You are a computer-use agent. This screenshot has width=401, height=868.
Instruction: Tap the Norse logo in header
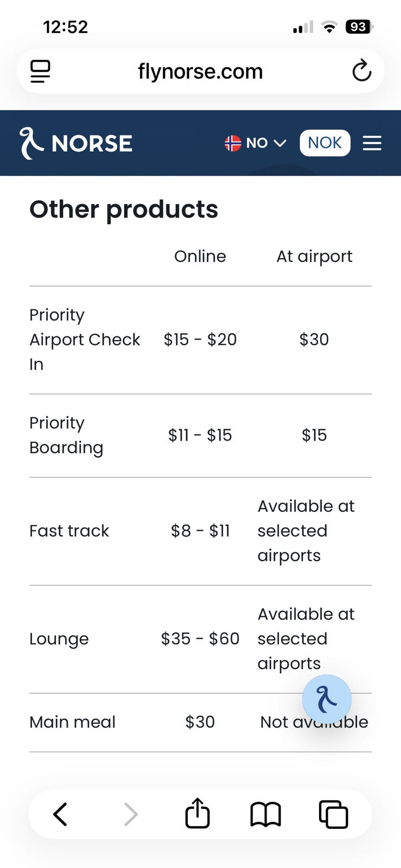[76, 143]
